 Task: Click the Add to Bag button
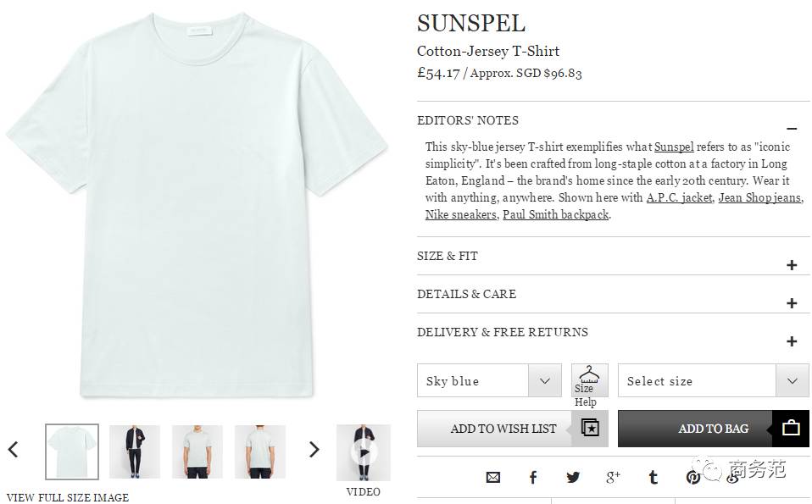(x=713, y=429)
